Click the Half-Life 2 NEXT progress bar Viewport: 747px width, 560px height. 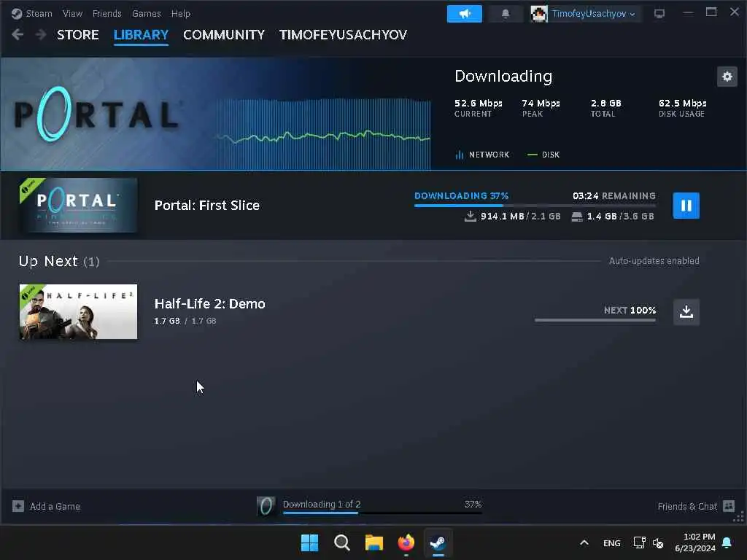595,320
